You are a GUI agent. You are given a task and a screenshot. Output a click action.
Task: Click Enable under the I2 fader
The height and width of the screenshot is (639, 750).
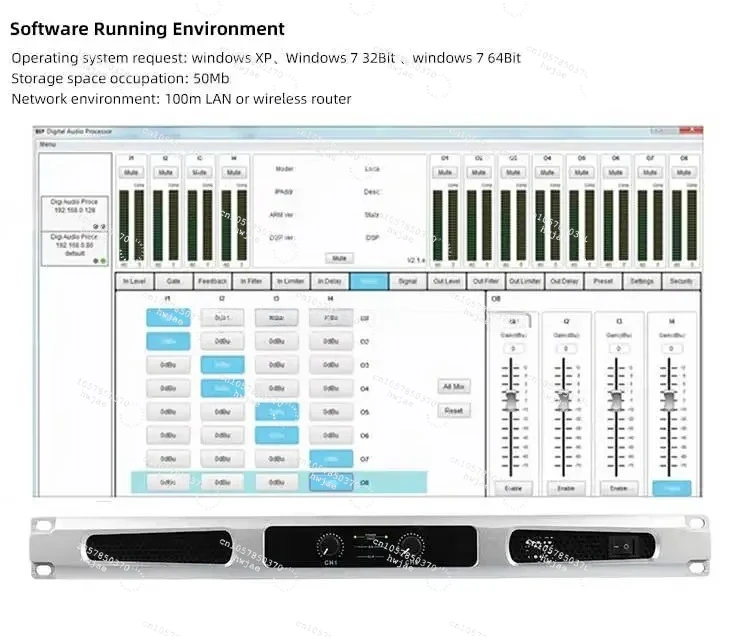[x=566, y=488]
